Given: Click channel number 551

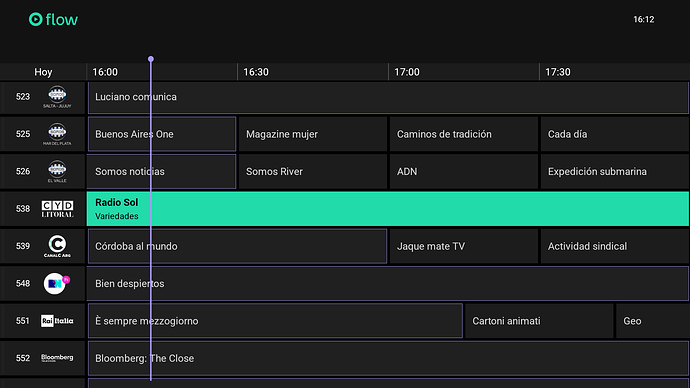Looking at the screenshot, I should (23, 321).
